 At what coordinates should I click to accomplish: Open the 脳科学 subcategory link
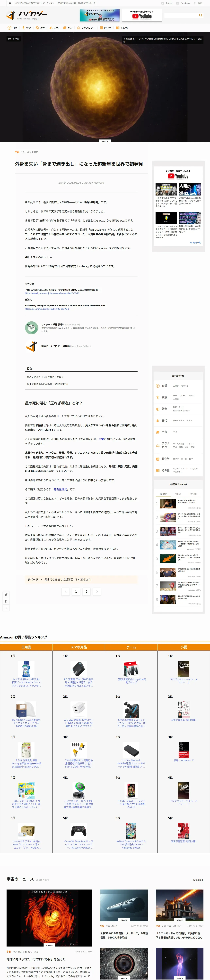[x=192, y=396]
